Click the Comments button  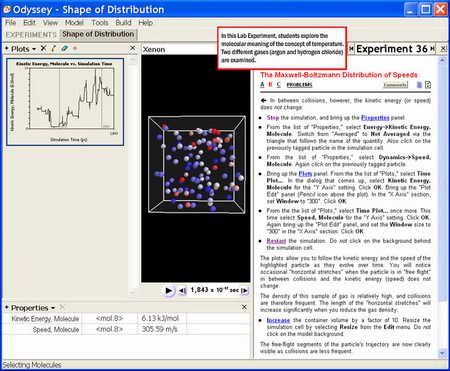pyautogui.click(x=395, y=85)
